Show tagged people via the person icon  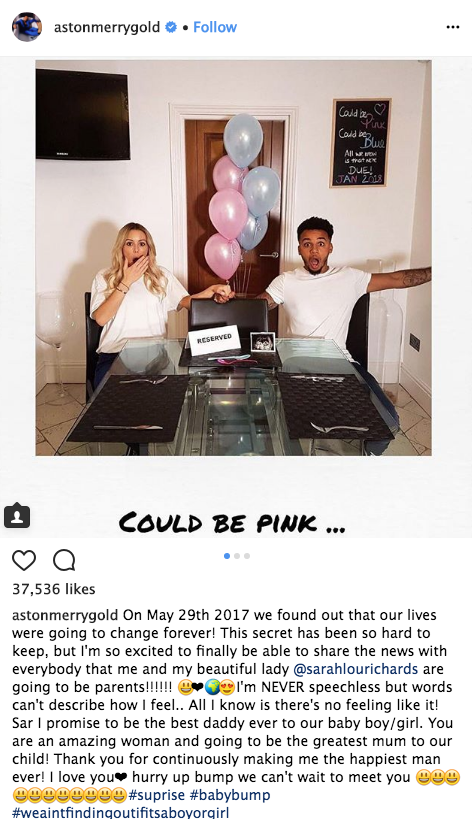(17, 516)
